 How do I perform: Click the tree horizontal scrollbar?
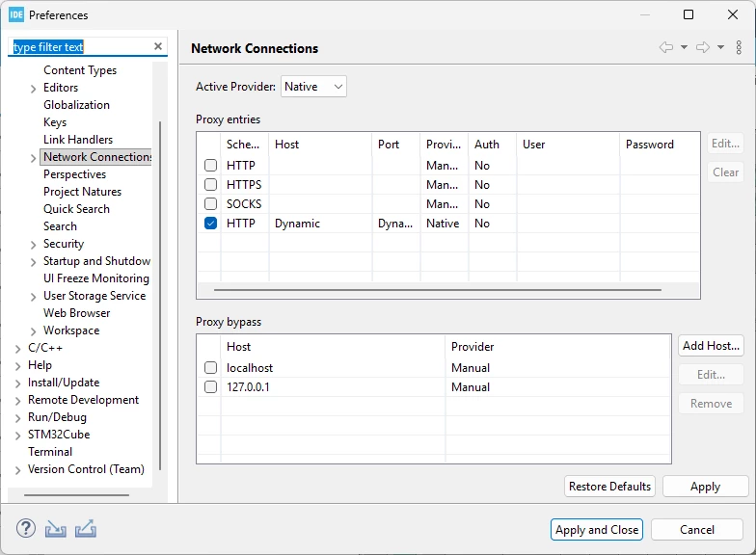(76, 495)
